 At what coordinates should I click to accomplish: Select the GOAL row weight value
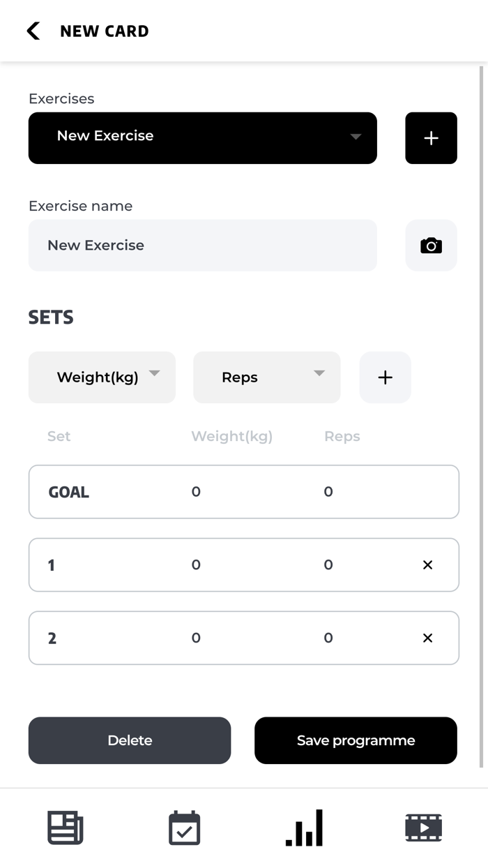pos(196,491)
